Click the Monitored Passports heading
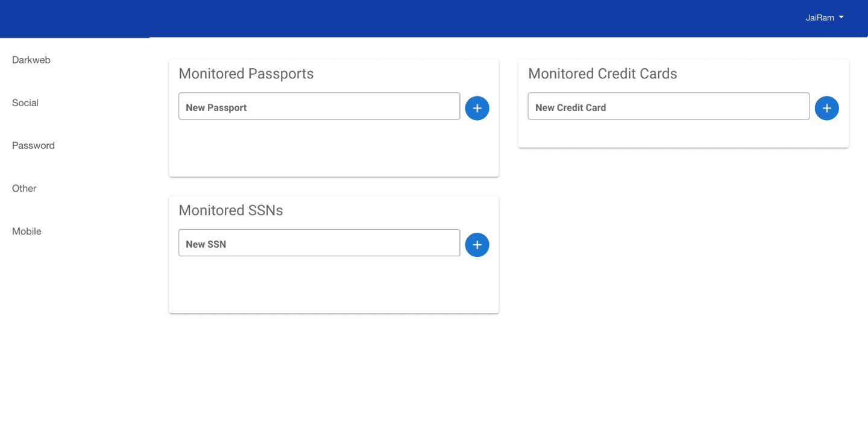Viewport: 868px width, 445px height. coord(246,74)
